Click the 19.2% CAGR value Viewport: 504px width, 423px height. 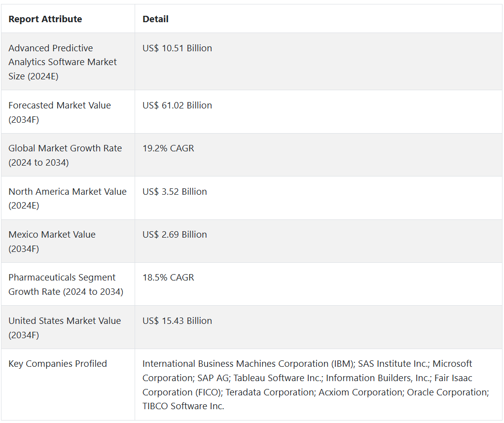point(168,148)
